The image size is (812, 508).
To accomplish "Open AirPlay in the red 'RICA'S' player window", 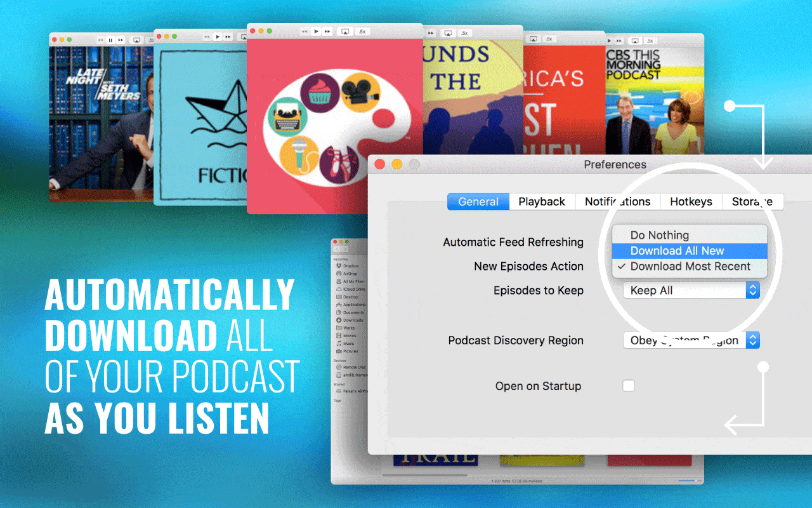I will pos(534,39).
